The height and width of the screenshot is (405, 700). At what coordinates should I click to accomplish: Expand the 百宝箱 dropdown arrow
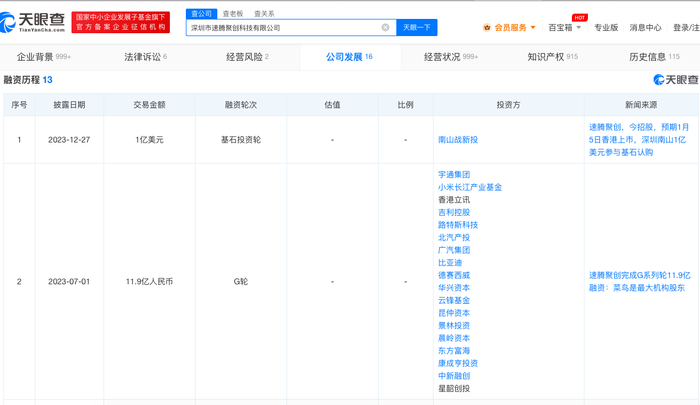pyautogui.click(x=579, y=28)
